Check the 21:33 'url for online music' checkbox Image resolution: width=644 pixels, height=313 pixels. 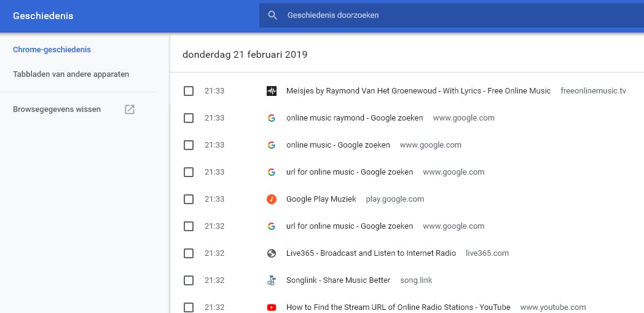pos(189,172)
